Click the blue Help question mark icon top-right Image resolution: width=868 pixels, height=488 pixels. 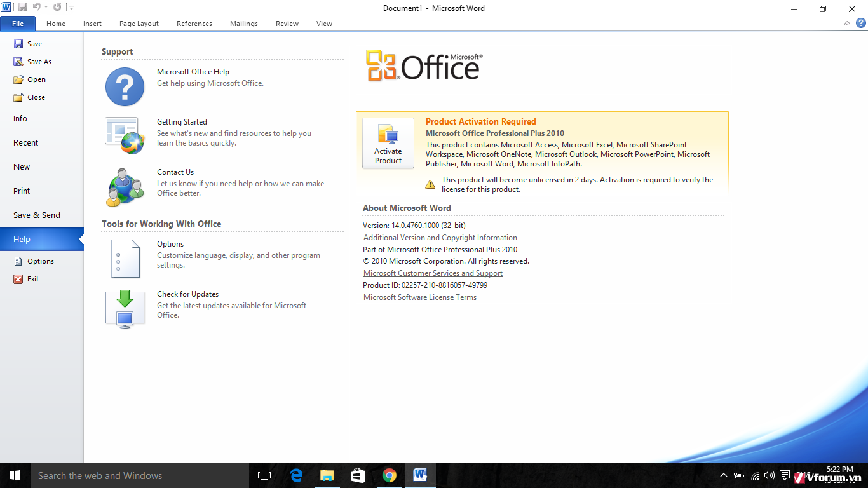(860, 24)
